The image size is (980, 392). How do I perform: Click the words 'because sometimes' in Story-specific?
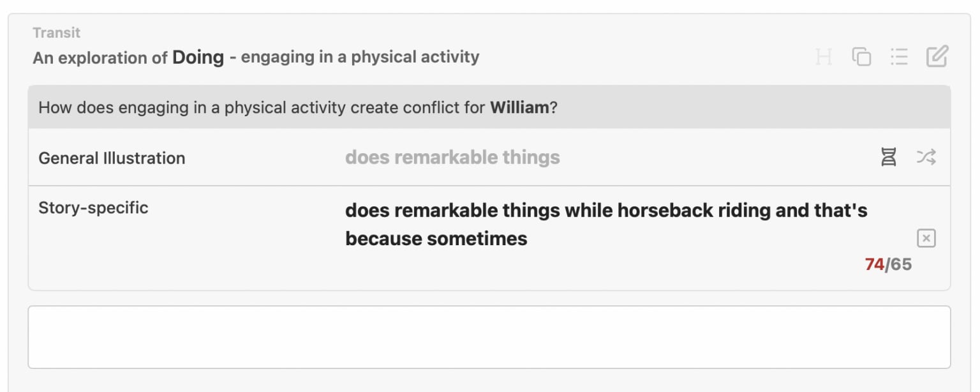[x=436, y=239]
